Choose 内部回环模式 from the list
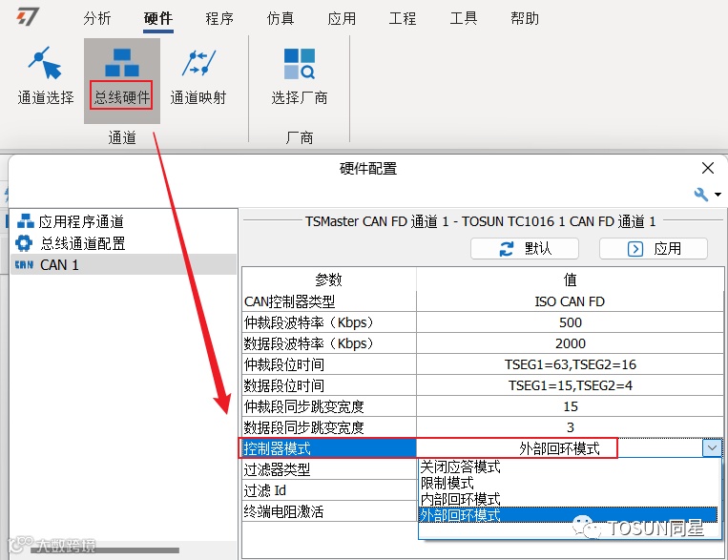 [570, 499]
